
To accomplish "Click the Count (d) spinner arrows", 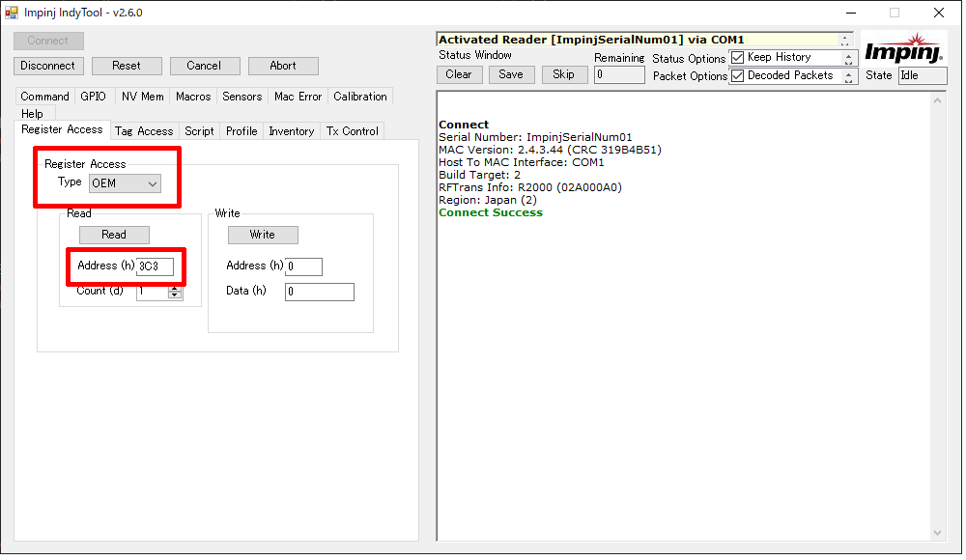I will 175,292.
